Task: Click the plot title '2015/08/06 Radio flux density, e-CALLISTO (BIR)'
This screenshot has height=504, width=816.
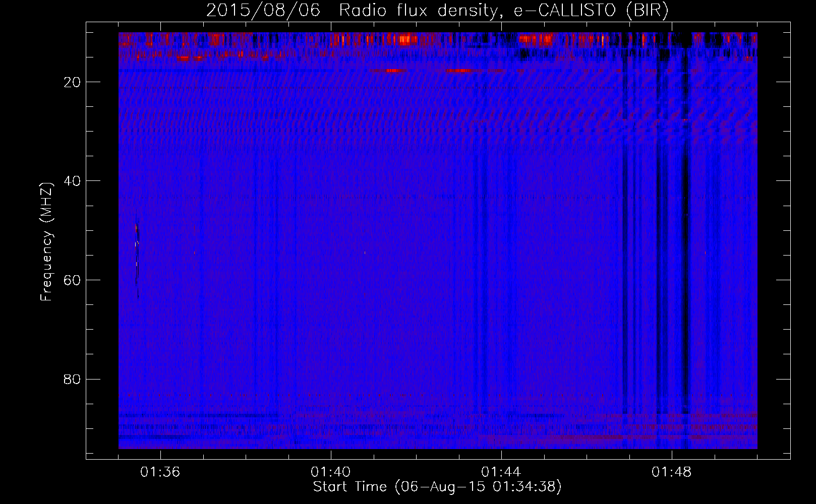Action: (437, 11)
